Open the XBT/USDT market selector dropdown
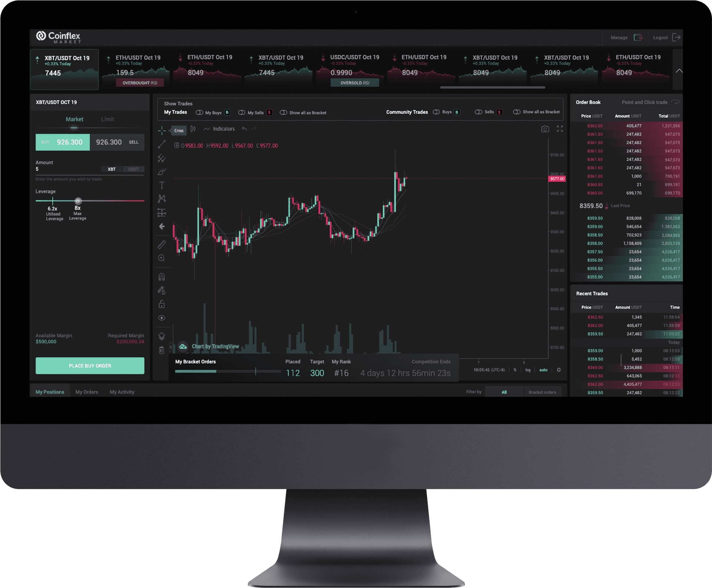 [90, 102]
